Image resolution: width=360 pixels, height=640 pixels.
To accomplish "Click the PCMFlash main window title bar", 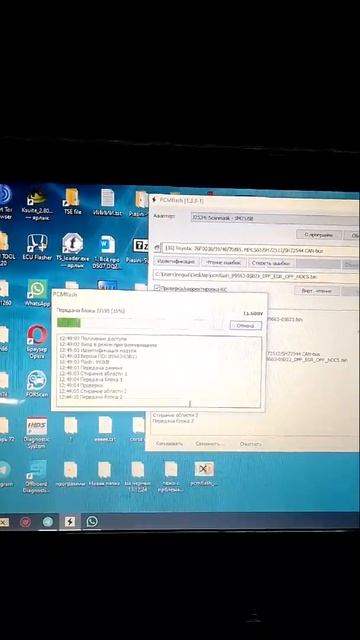I will click(x=254, y=201).
